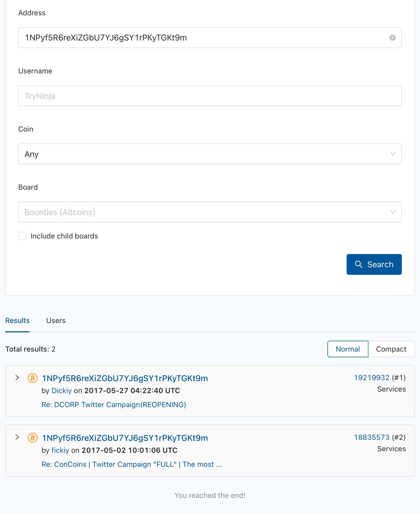Image resolution: width=420 pixels, height=514 pixels.
Task: Open post link 19219932
Action: point(372,378)
